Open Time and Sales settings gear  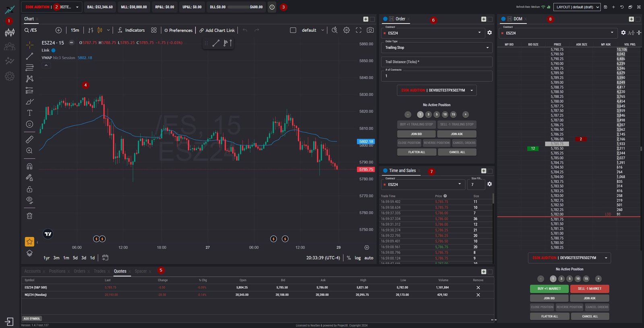coord(489,184)
